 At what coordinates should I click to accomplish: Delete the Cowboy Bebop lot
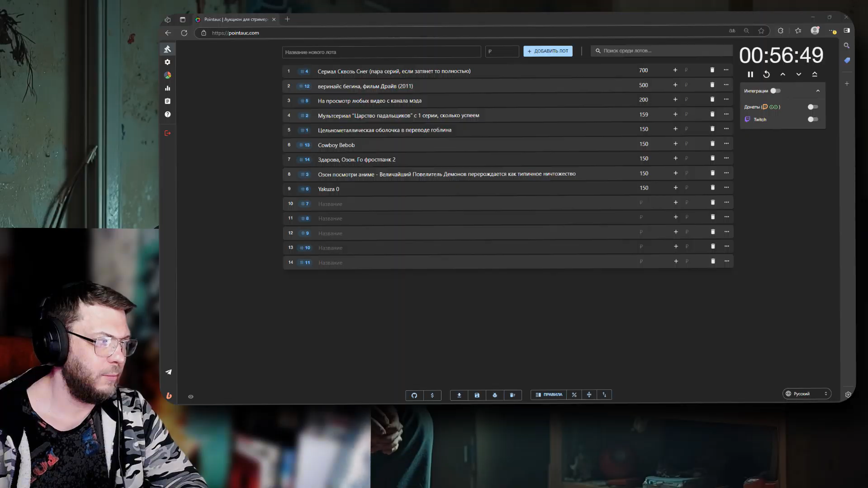pos(712,144)
